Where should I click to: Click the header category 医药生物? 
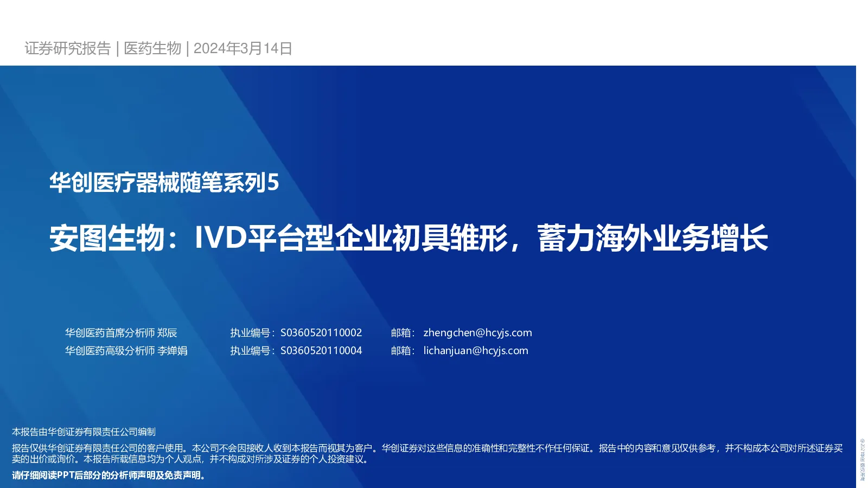click(x=152, y=48)
